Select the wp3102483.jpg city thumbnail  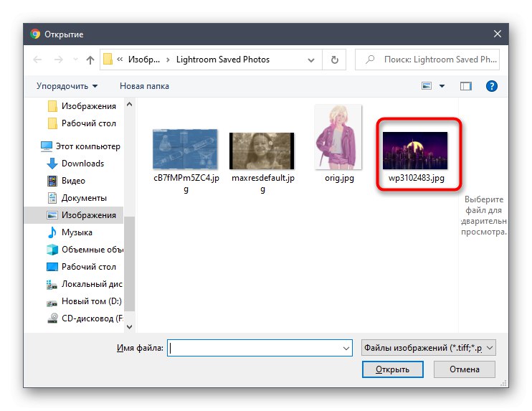pyautogui.click(x=415, y=151)
